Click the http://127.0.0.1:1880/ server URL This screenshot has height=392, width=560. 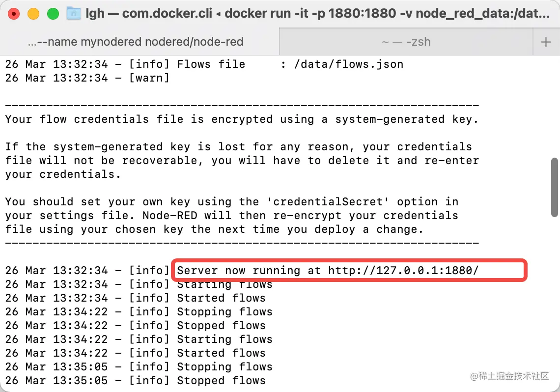[403, 270]
